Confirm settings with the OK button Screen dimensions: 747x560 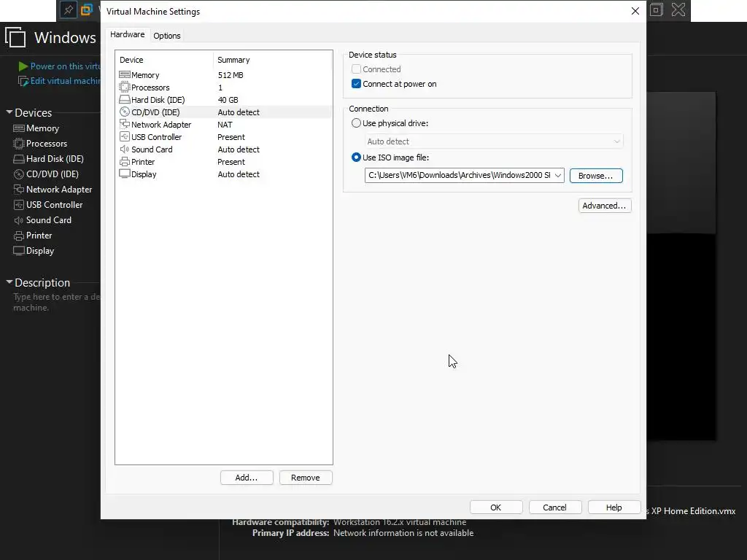(x=496, y=507)
